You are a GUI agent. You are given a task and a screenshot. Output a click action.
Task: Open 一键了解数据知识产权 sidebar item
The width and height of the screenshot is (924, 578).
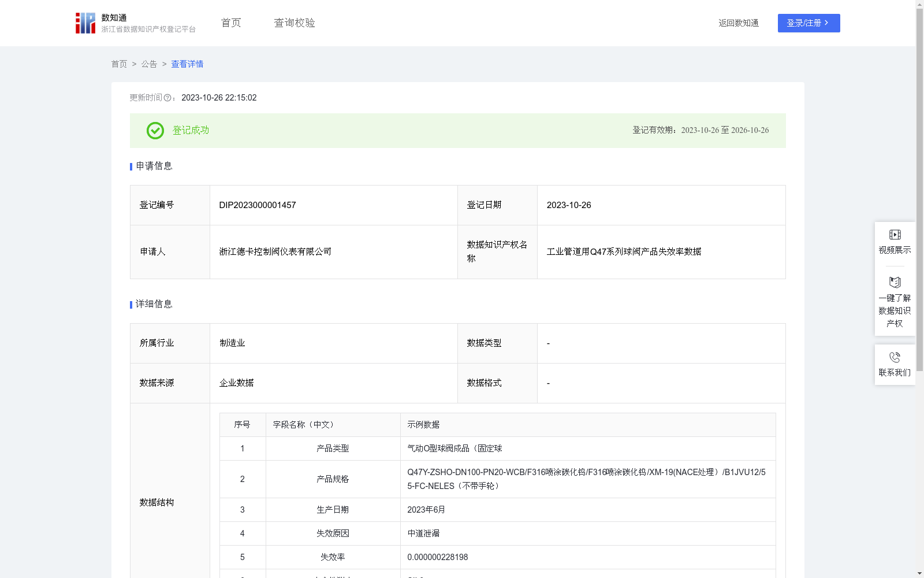point(895,302)
